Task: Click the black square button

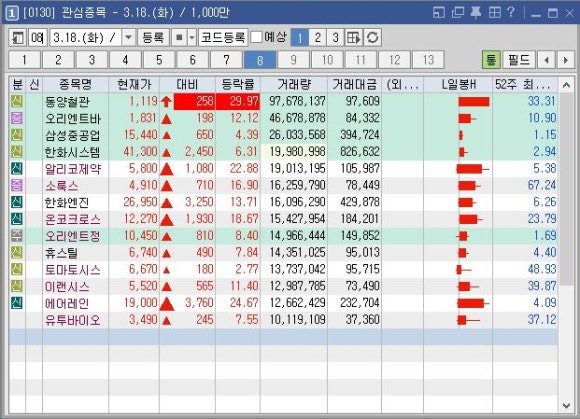Action: [179, 38]
